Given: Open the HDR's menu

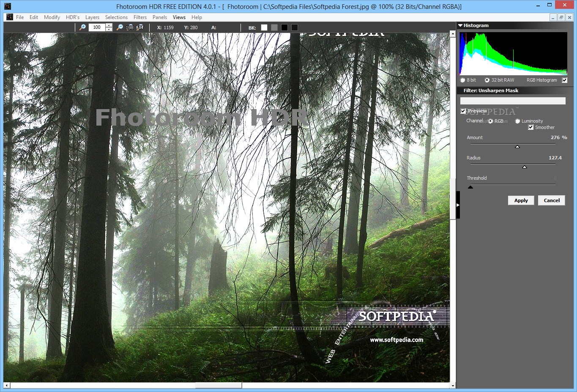Looking at the screenshot, I should [x=73, y=17].
